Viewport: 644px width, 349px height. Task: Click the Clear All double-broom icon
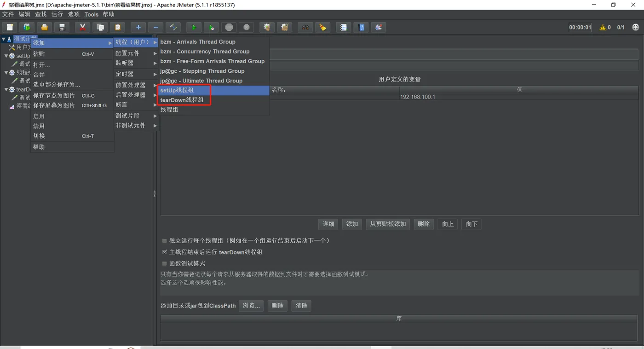pyautogui.click(x=285, y=27)
